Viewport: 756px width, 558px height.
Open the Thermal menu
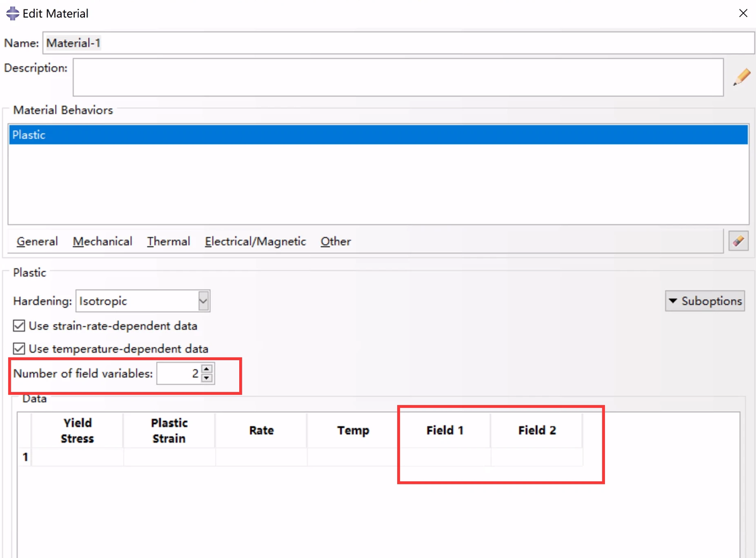click(168, 242)
